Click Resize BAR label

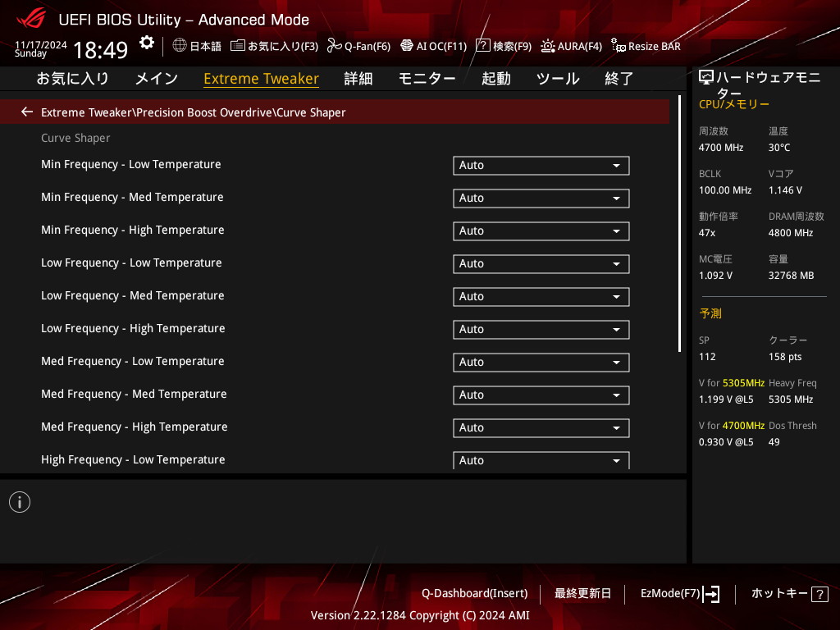click(x=654, y=46)
